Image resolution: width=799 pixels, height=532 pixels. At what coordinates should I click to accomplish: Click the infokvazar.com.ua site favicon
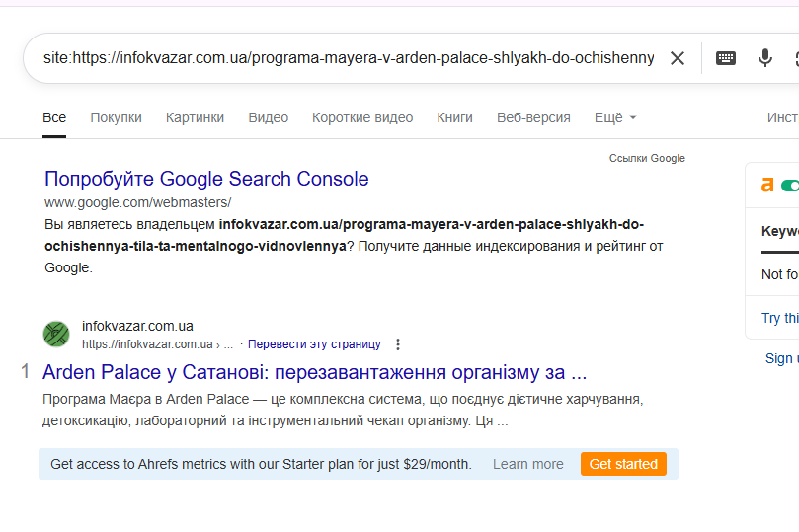pyautogui.click(x=56, y=334)
